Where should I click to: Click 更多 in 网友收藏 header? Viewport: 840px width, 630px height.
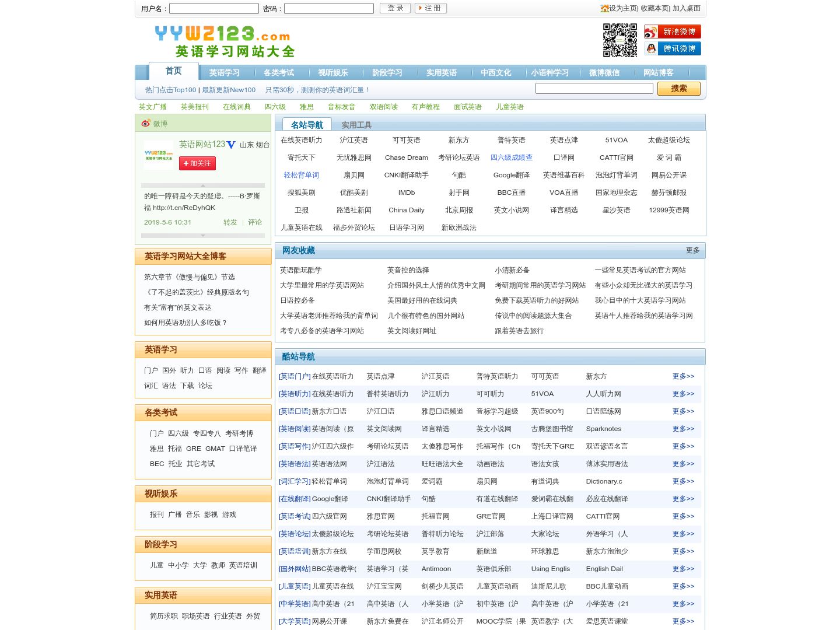click(693, 250)
